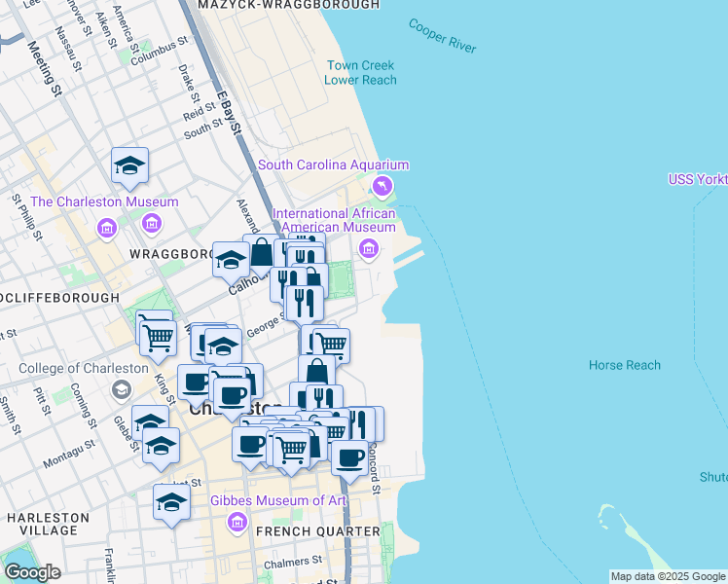
Task: Click the school marker near Reid St
Action: pos(130,166)
